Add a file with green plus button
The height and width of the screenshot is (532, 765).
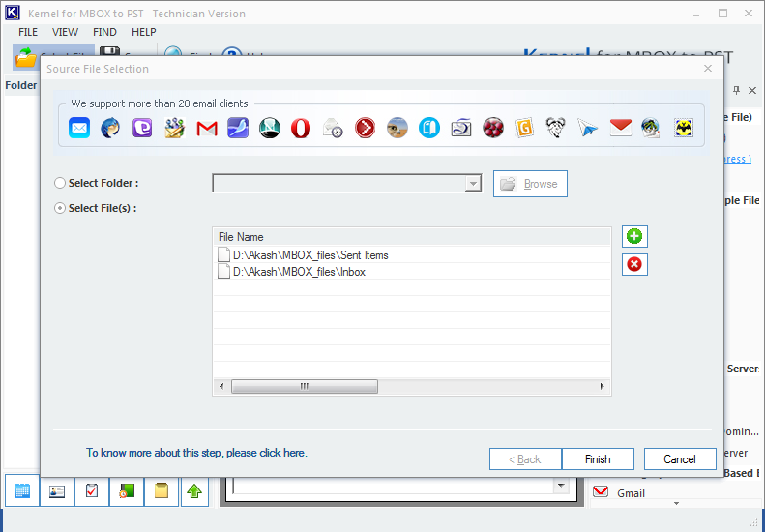[634, 237]
